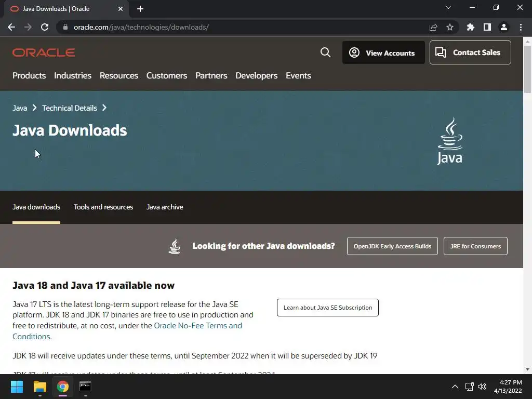Click the Oracle logo
The height and width of the screenshot is (399, 532).
point(44,52)
